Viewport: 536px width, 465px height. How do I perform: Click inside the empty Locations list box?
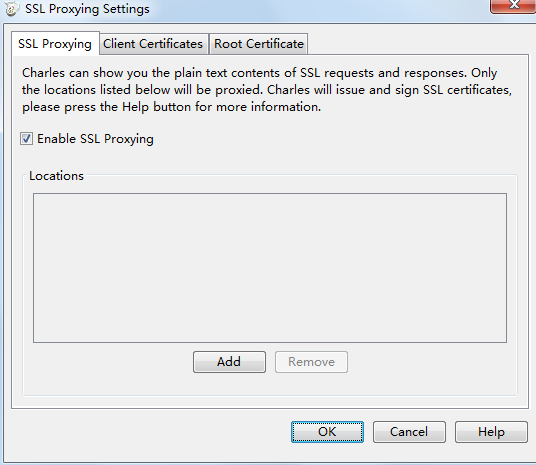(x=270, y=268)
